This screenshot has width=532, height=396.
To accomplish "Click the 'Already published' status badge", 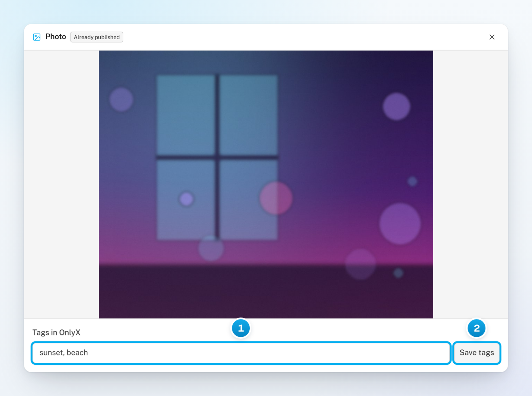I will tap(97, 37).
